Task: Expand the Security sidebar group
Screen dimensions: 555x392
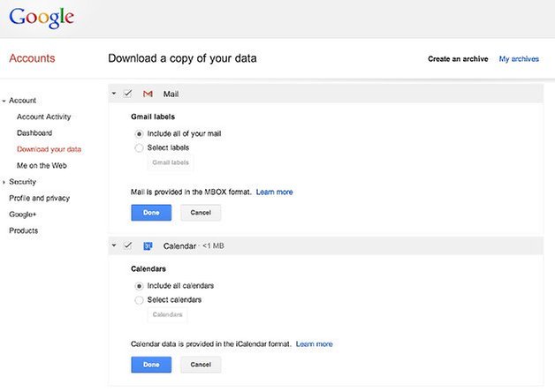Action: 4,183
